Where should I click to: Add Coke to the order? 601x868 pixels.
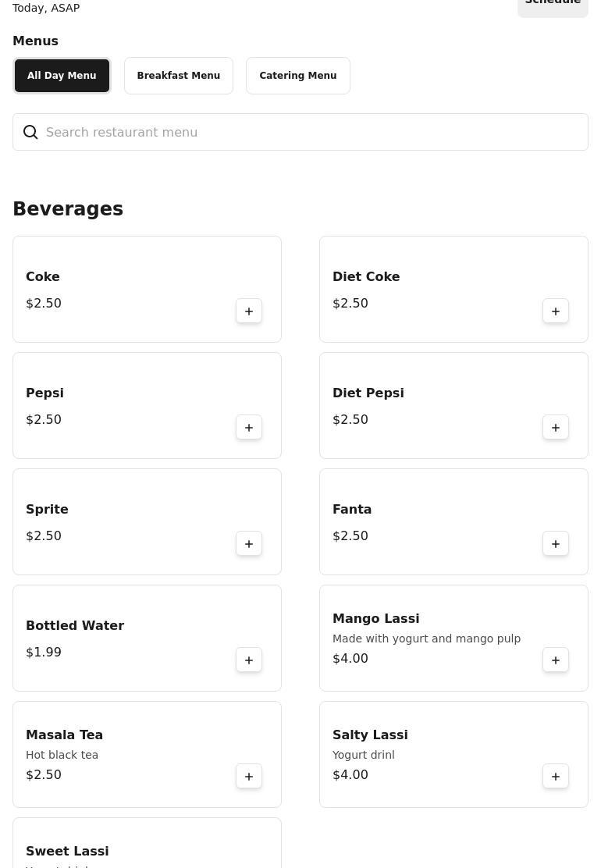(x=249, y=311)
